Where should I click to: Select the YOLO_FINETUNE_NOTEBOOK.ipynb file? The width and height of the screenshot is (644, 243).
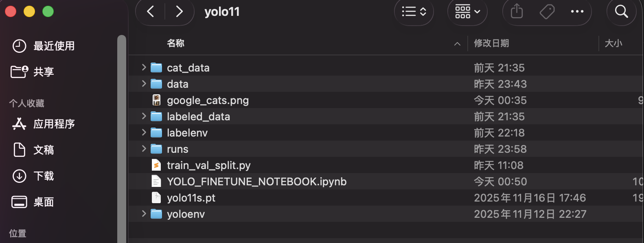[256, 182]
